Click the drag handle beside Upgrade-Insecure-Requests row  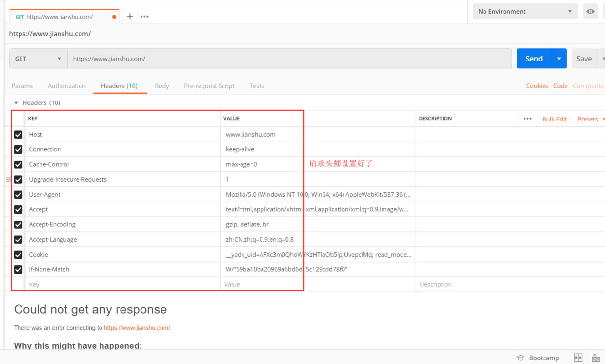pos(8,180)
